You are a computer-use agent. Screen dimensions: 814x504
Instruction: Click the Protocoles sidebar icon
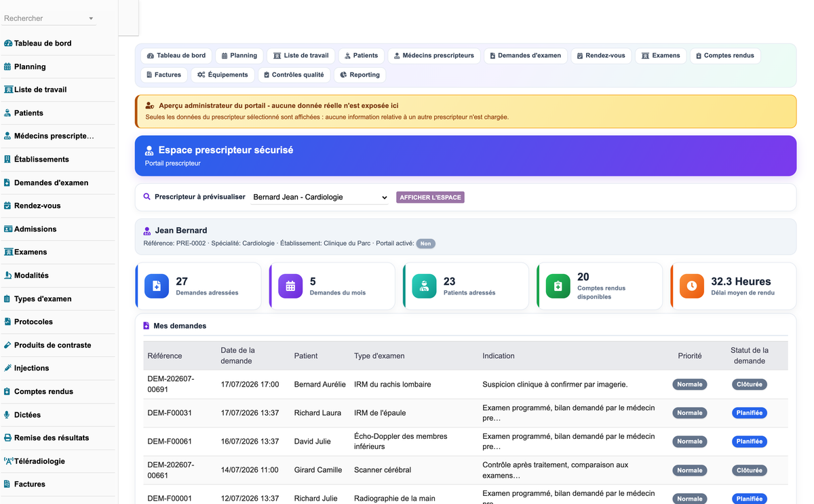click(x=7, y=322)
